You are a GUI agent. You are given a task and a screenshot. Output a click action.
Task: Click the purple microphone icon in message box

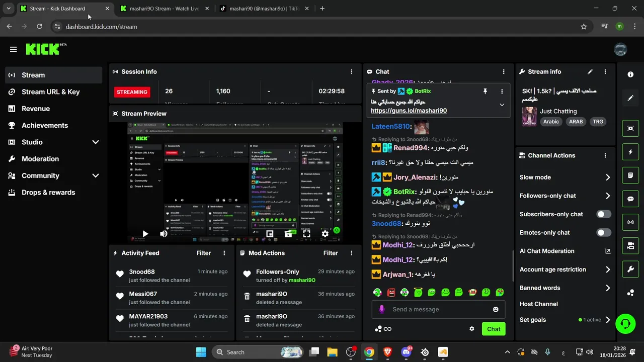point(382,309)
